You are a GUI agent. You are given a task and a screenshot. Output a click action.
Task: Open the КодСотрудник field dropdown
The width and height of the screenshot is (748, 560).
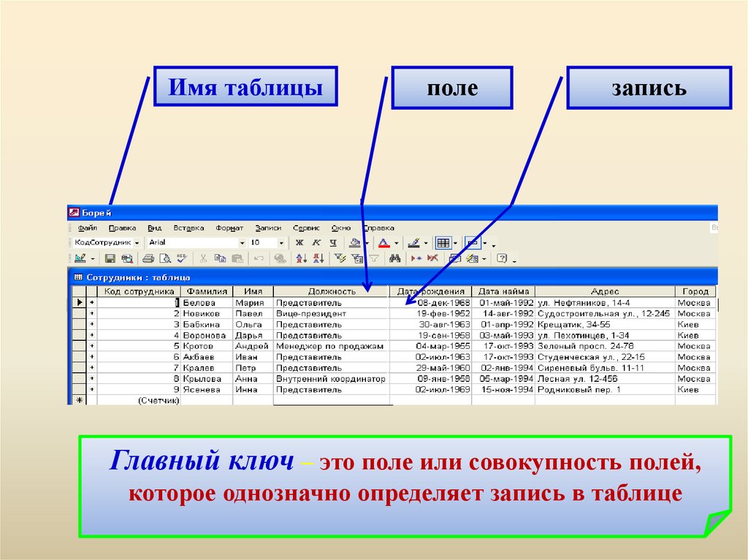click(137, 243)
